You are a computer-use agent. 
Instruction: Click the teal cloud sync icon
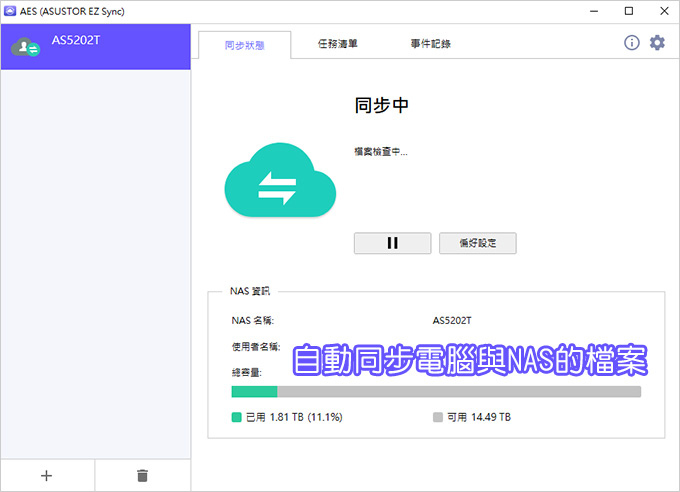click(x=280, y=180)
